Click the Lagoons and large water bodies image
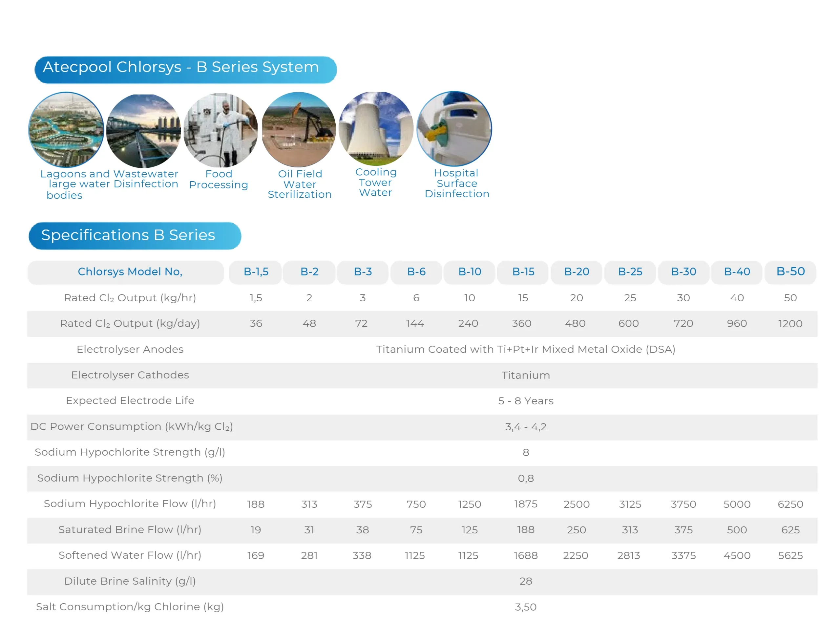 click(66, 130)
